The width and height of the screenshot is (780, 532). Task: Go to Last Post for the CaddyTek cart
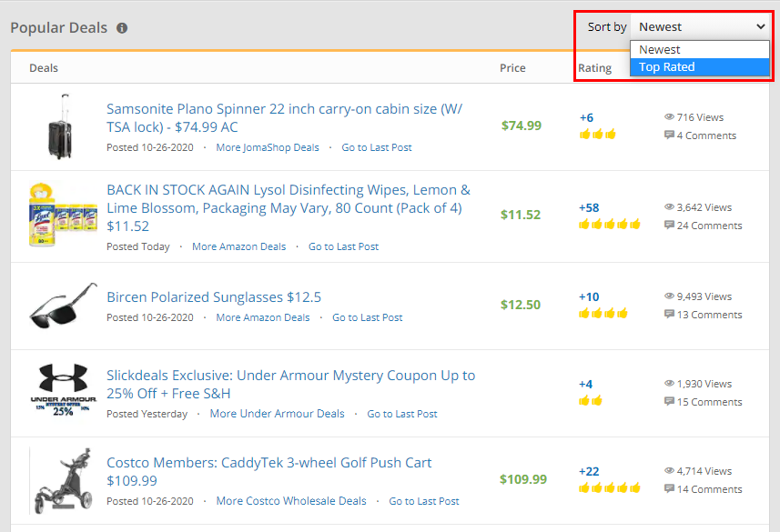[424, 501]
